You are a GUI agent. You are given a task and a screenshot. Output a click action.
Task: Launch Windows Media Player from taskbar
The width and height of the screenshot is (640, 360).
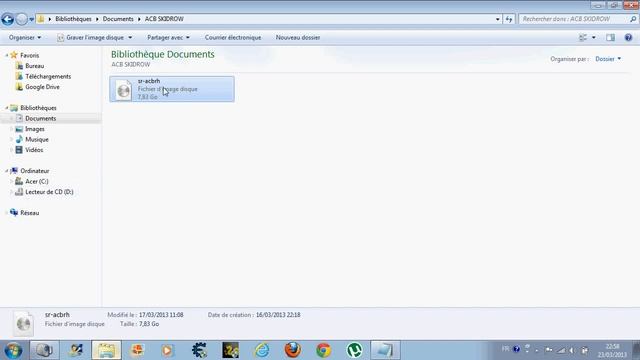[x=167, y=350]
